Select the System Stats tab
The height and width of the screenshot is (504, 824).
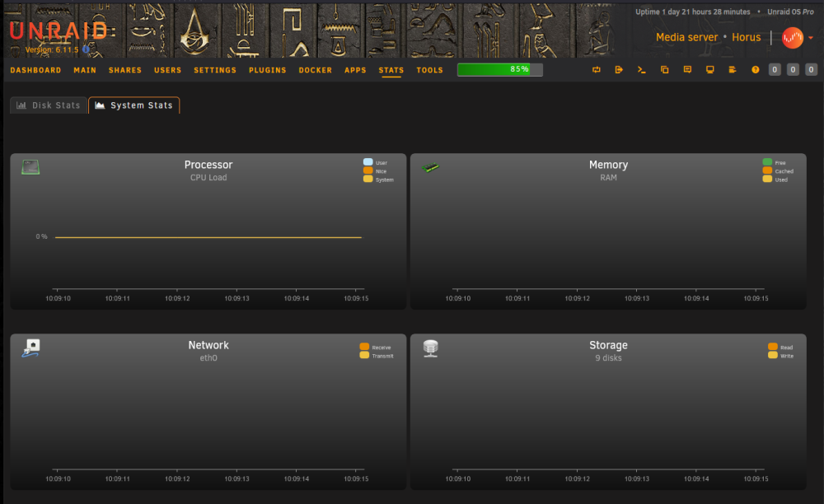pyautogui.click(x=134, y=105)
